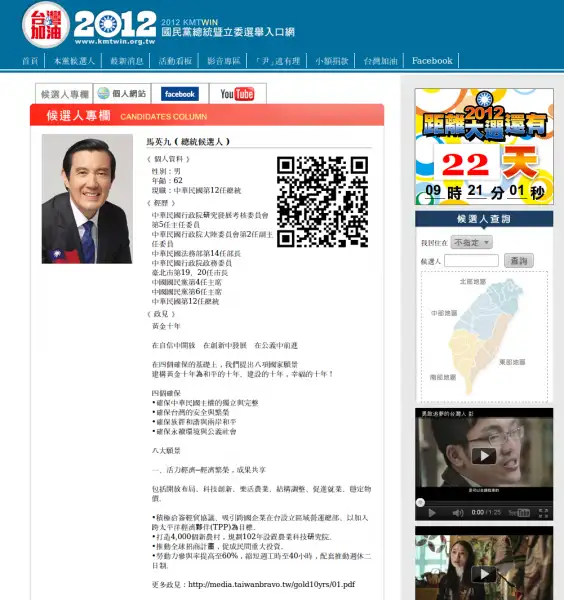Select the 個人網站 tab with globe icon
564x600 pixels.
pyautogui.click(x=122, y=94)
